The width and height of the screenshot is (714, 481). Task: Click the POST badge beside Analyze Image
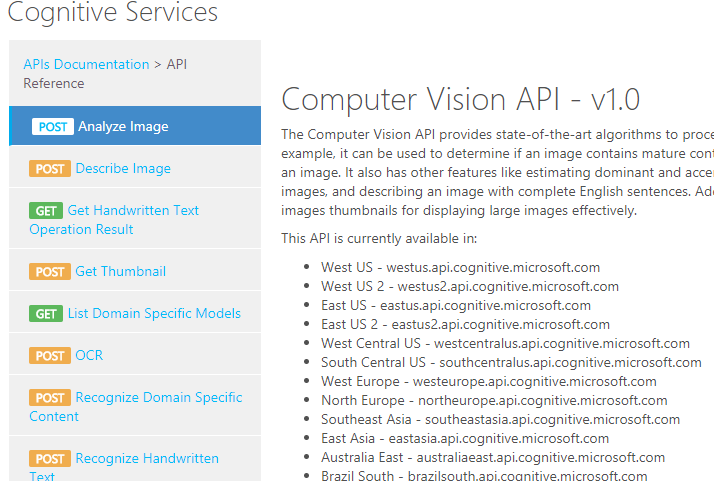click(52, 127)
